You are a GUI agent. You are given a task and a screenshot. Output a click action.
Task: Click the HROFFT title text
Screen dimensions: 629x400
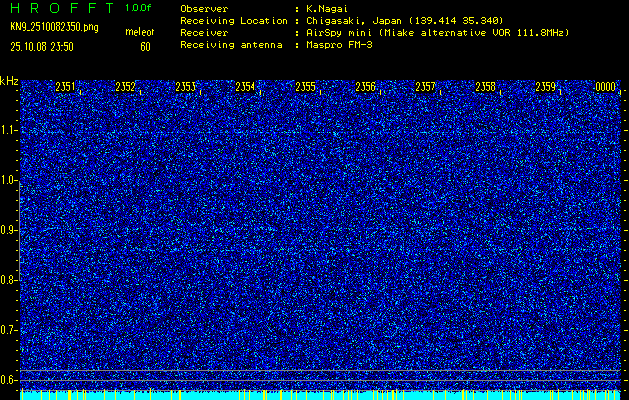(x=58, y=8)
